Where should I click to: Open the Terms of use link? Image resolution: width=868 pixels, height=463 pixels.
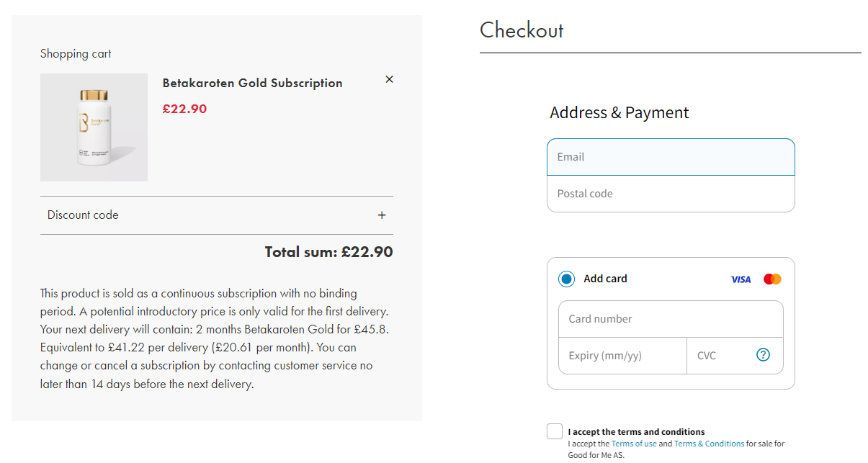(x=634, y=444)
